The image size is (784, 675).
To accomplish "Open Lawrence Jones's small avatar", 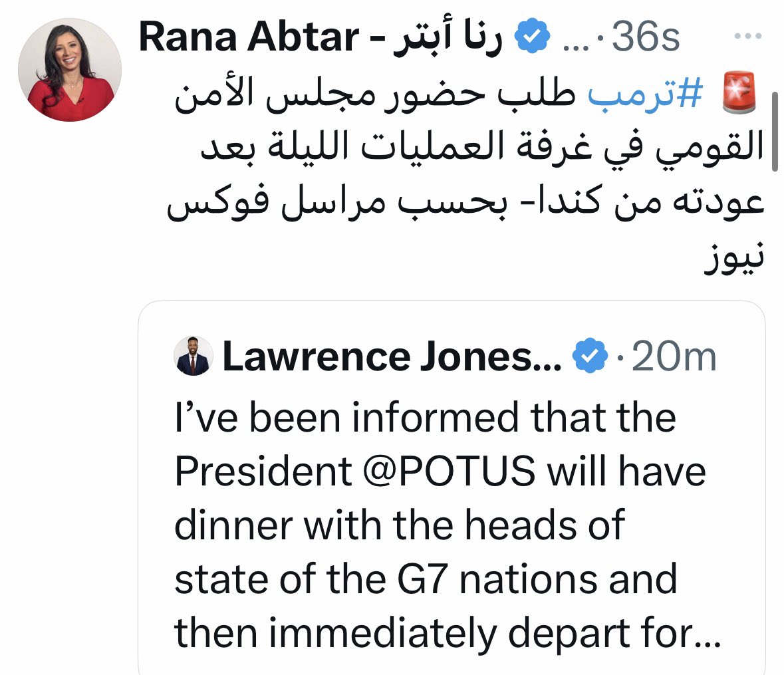I will 194,356.
